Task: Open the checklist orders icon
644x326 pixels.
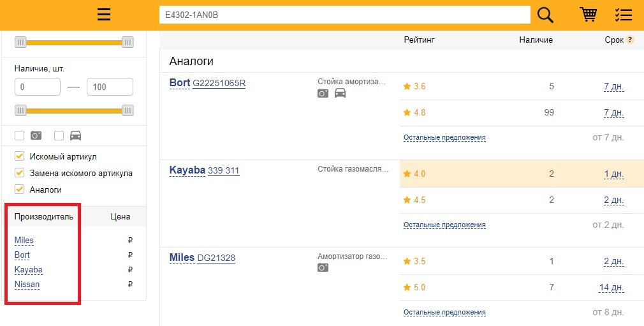Action: (624, 15)
